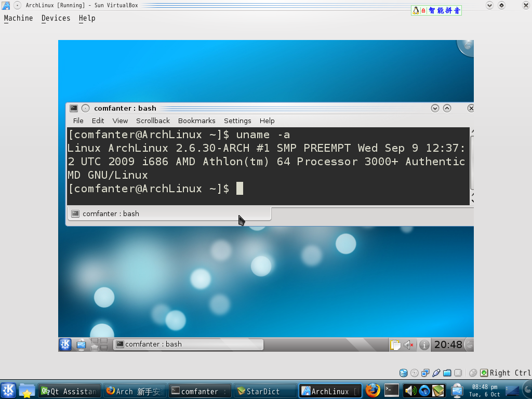Restore the VirtualBox window size
This screenshot has height=399, width=532.
[x=501, y=5]
